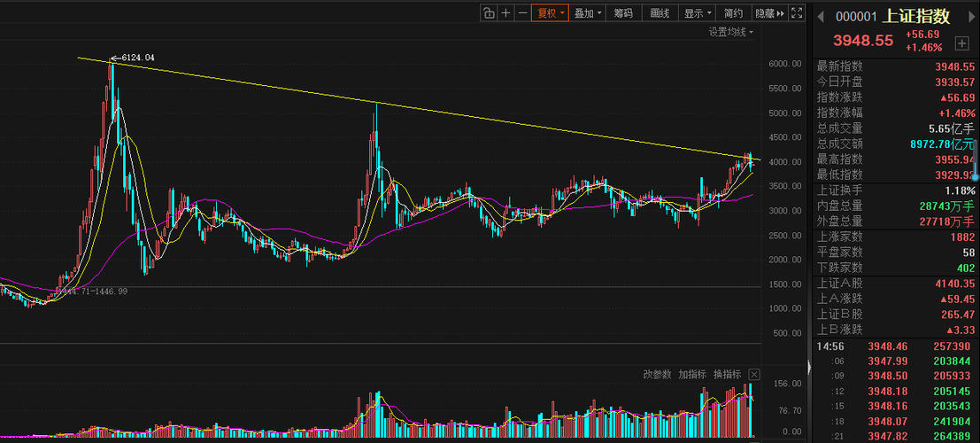Add 上证指数 to watchlist with plus box
The image size is (980, 443).
click(x=961, y=43)
